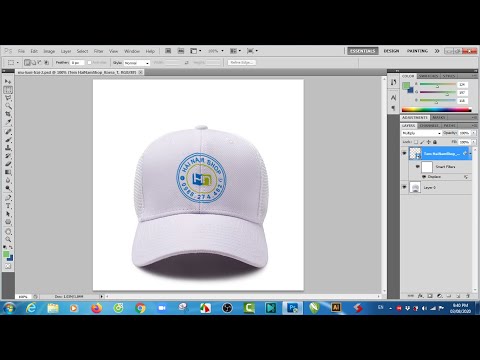Switch to the Essentials workspace
This screenshot has width=480, height=360.
coord(363,51)
